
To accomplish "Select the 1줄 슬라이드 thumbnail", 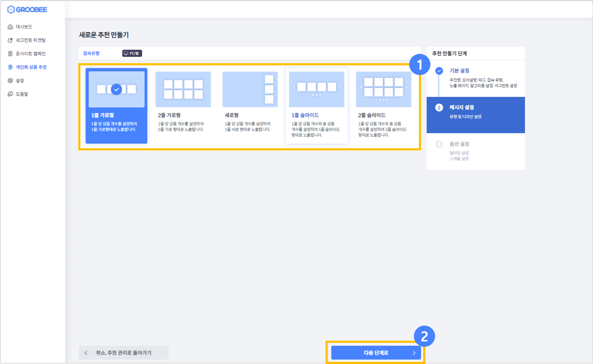I will click(x=317, y=89).
